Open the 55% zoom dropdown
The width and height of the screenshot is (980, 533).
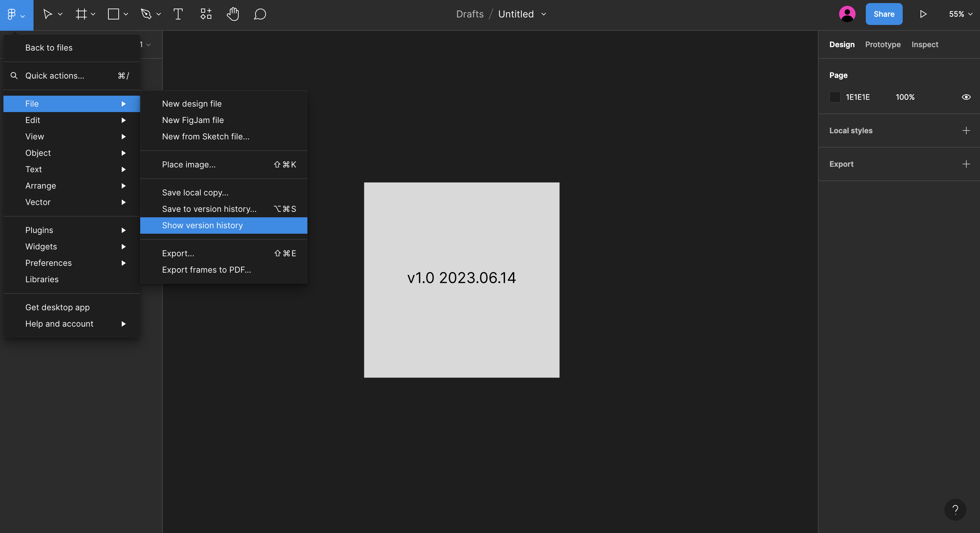960,14
